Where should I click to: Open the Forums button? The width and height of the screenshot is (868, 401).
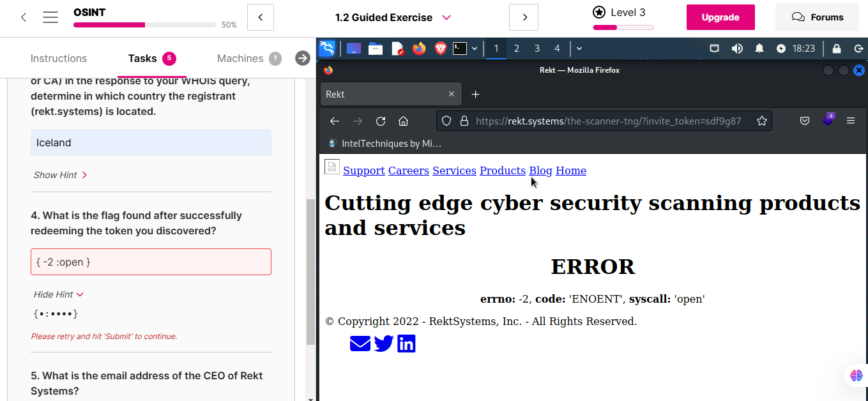click(x=817, y=17)
